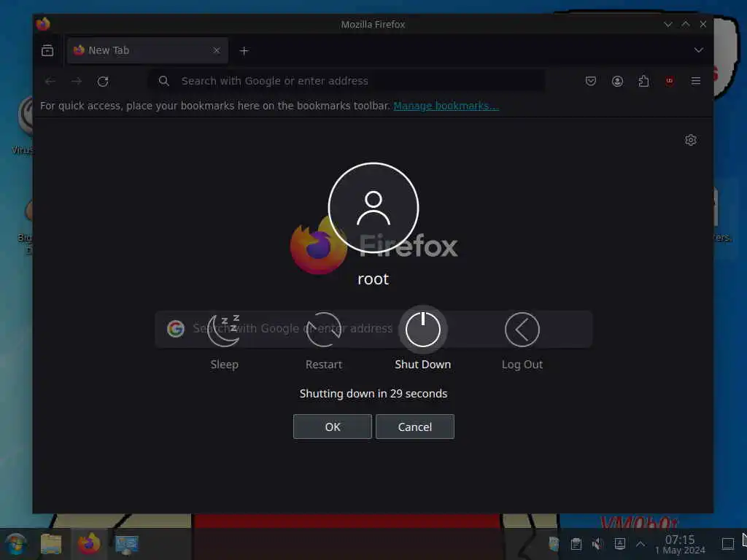This screenshot has width=747, height=560.
Task: Select the Shut Down power icon
Action: [422, 330]
